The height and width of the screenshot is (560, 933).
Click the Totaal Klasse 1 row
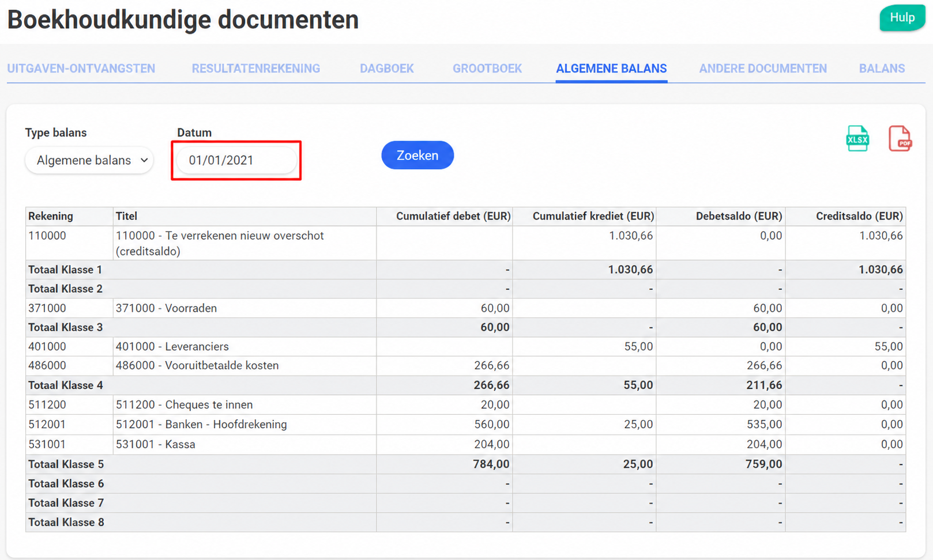(x=465, y=270)
